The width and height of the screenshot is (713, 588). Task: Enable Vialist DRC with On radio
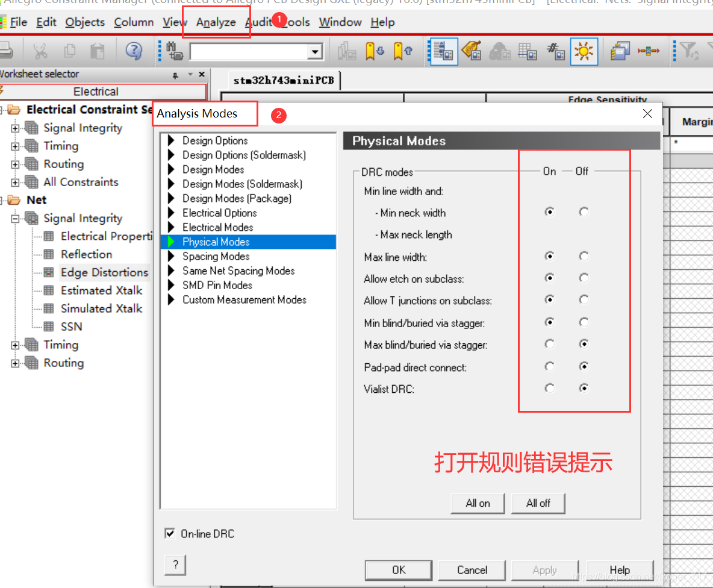point(549,389)
